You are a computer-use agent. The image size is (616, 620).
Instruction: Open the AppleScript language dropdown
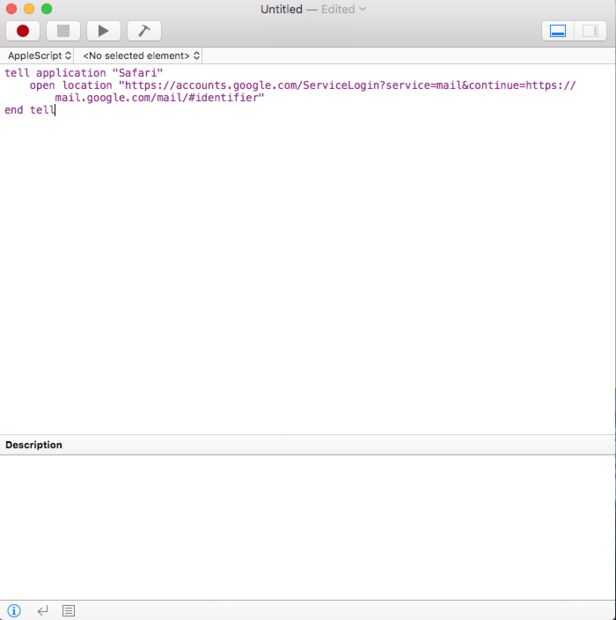[x=40, y=56]
